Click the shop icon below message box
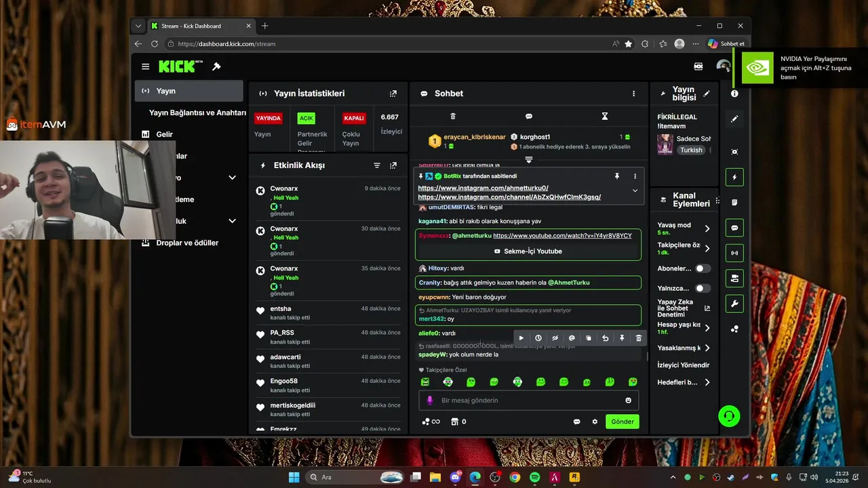Viewport: 868px width, 488px height. point(455,422)
